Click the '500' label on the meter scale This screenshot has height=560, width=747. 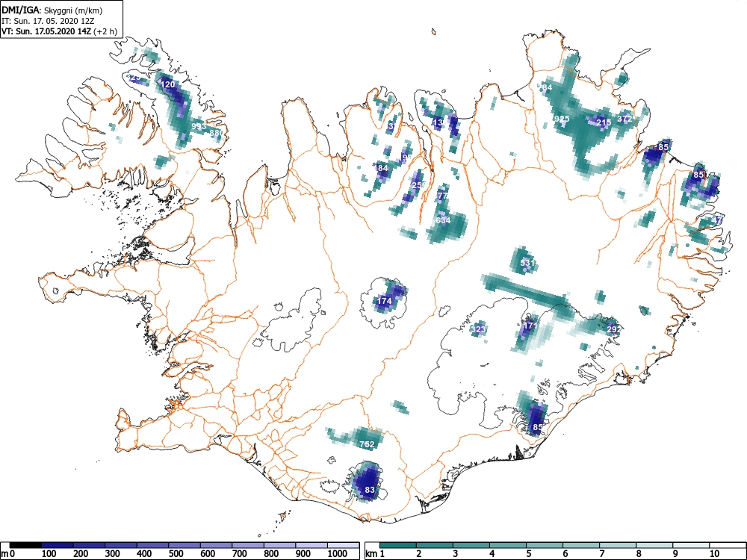(176, 554)
